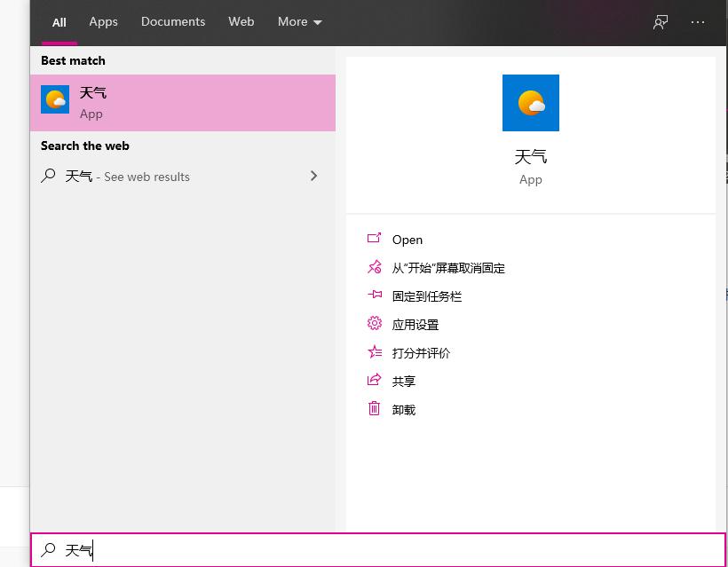
Task: Click the account sign-in icon top right
Action: [x=660, y=21]
